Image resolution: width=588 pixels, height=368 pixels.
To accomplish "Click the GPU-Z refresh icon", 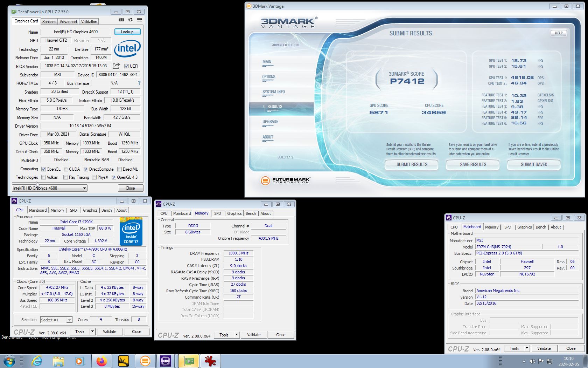I will pyautogui.click(x=130, y=20).
